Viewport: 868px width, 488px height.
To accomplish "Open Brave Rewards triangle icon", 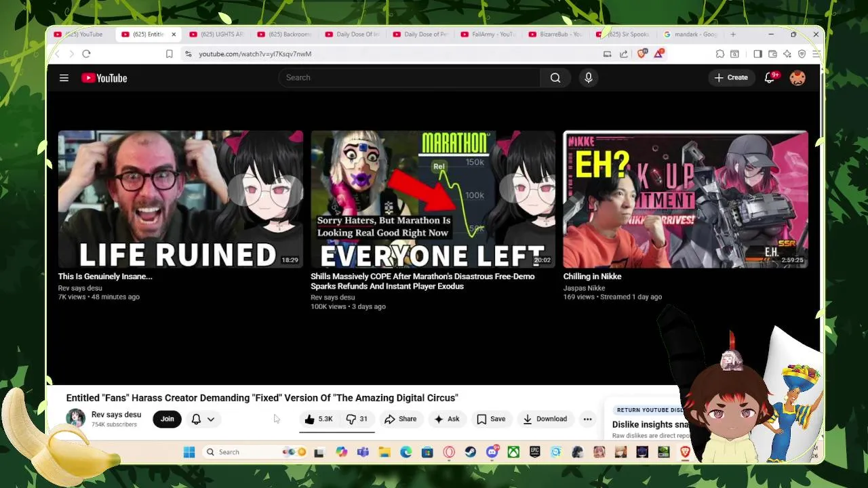I will tap(658, 54).
